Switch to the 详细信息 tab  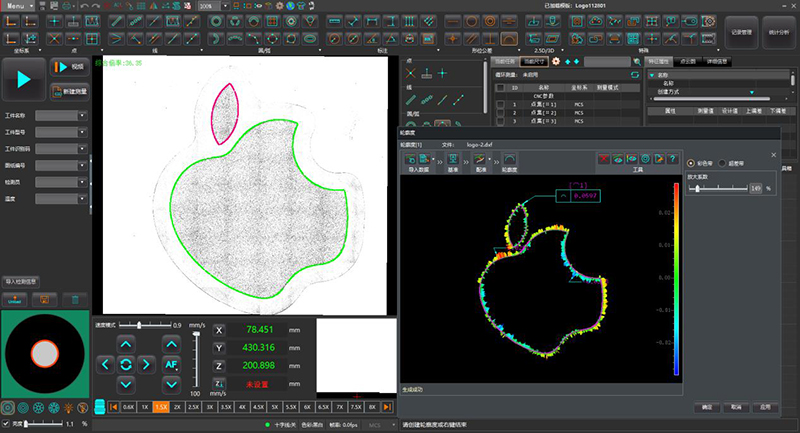pyautogui.click(x=716, y=61)
